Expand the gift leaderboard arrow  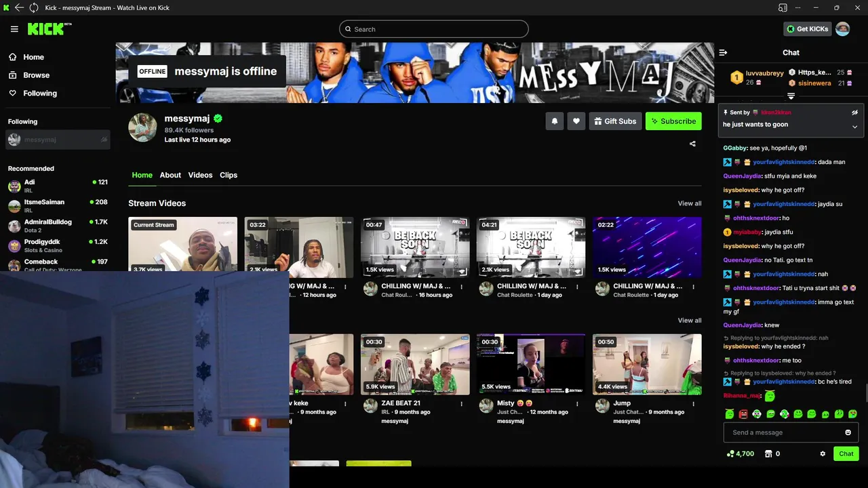pos(791,96)
